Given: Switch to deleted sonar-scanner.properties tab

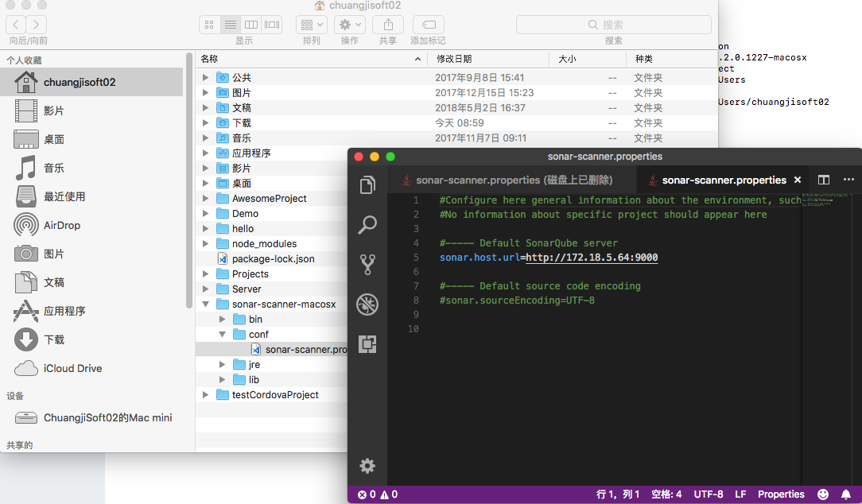Looking at the screenshot, I should 512,180.
